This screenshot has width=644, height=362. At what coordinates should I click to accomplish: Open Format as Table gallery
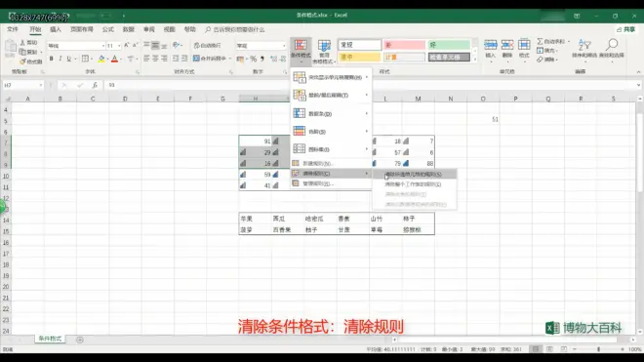tap(324, 52)
